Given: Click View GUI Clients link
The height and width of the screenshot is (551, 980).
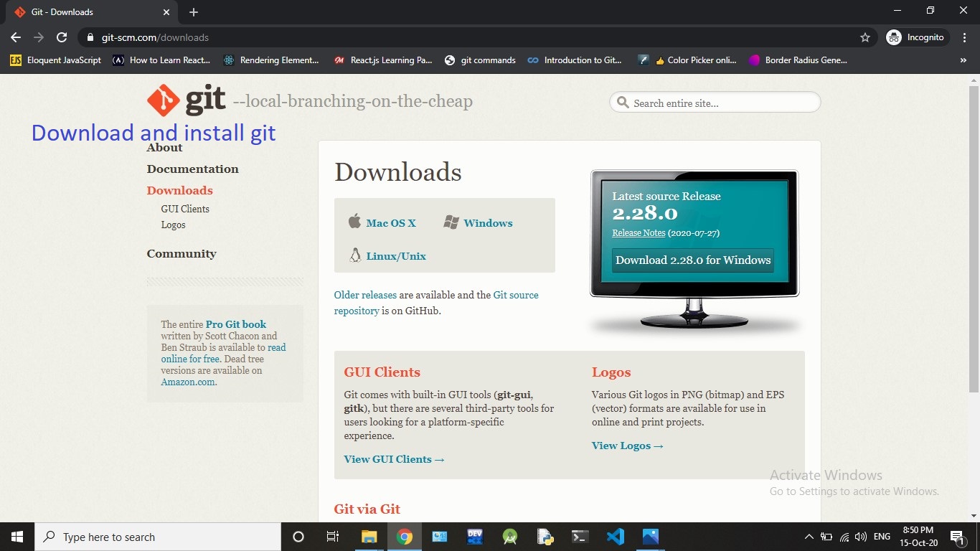Looking at the screenshot, I should tap(394, 459).
